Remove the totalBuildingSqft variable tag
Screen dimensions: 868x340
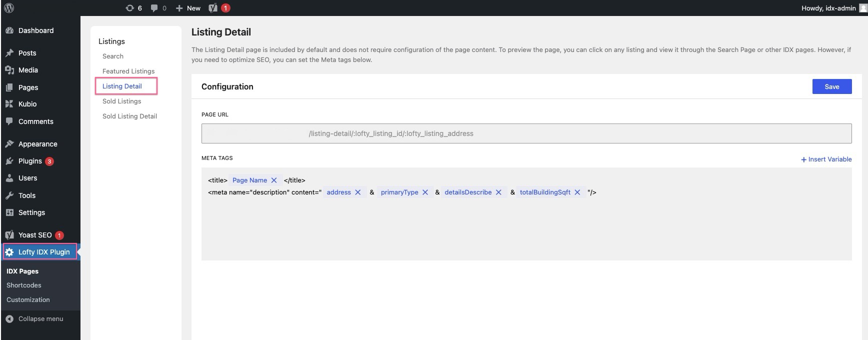[577, 192]
